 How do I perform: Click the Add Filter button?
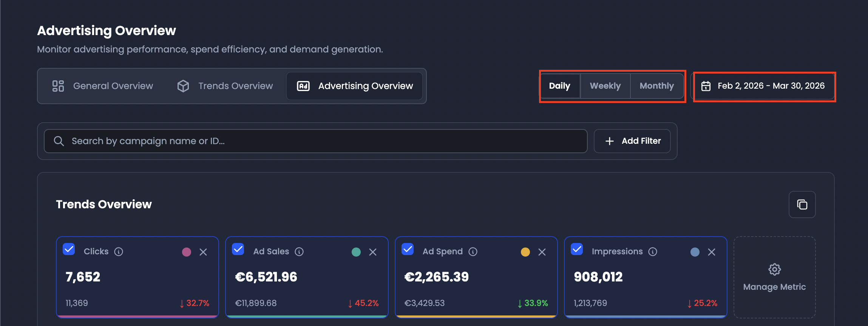click(x=632, y=141)
